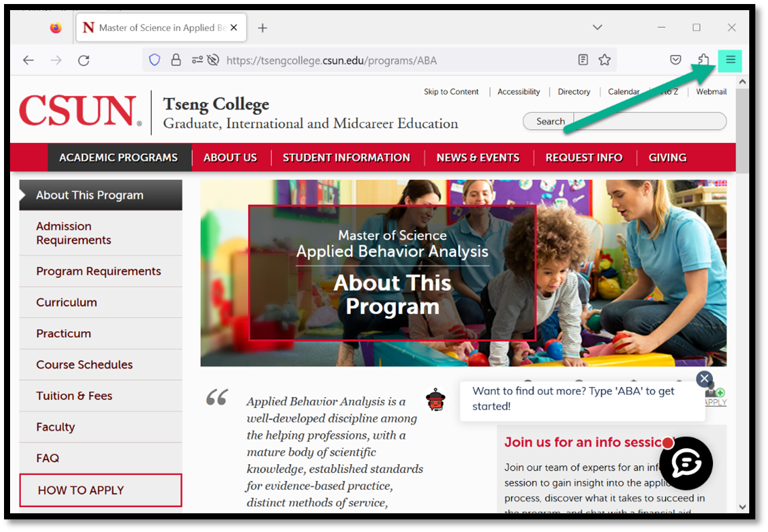Expand the list all tabs dropdown
768x532 pixels.
(597, 28)
